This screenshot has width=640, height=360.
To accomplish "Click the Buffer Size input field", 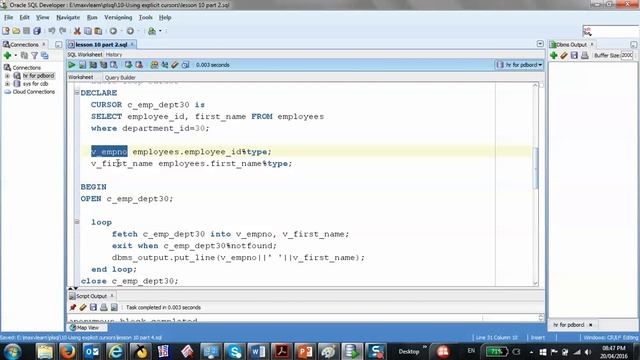I will click(x=627, y=55).
